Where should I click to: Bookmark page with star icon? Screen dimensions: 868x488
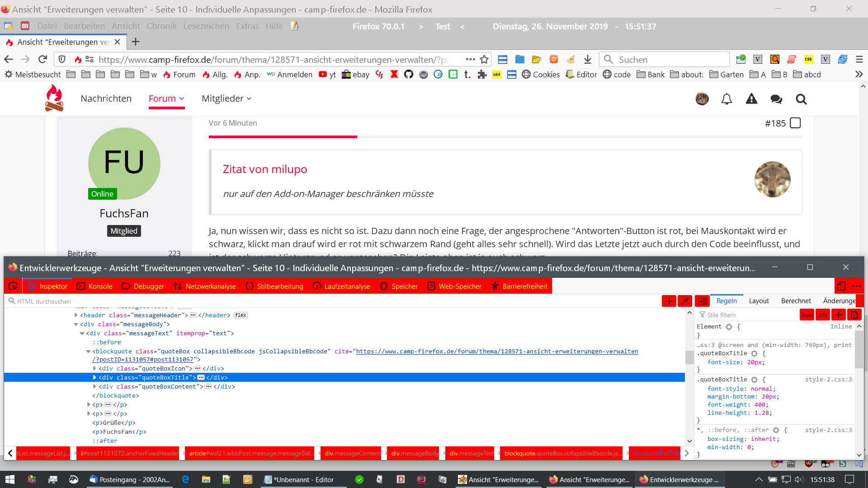click(x=484, y=60)
